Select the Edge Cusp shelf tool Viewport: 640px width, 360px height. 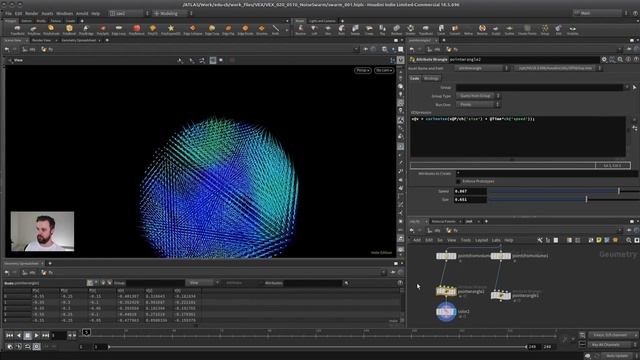[x=212, y=29]
